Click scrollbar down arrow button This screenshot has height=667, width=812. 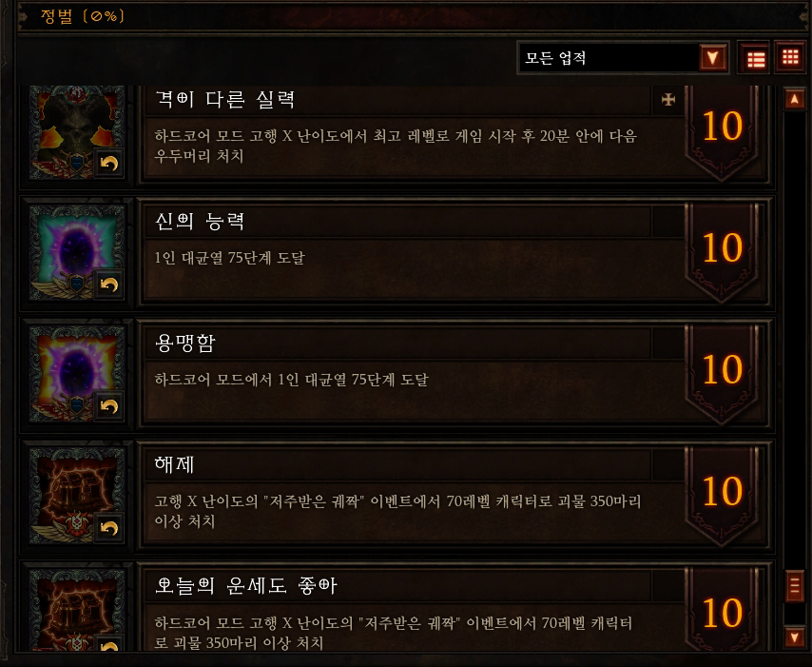tap(794, 638)
